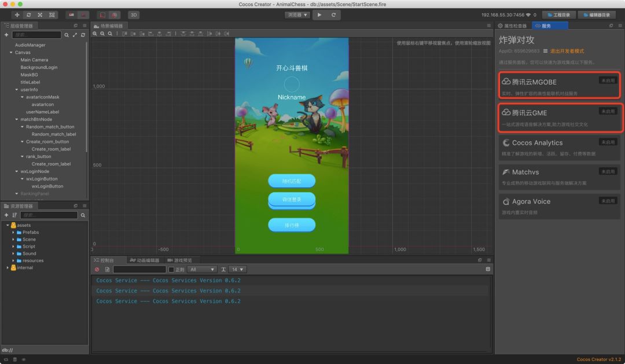This screenshot has width=625, height=364.
Task: Open the 编辑器目录 editor folder
Action: [596, 14]
